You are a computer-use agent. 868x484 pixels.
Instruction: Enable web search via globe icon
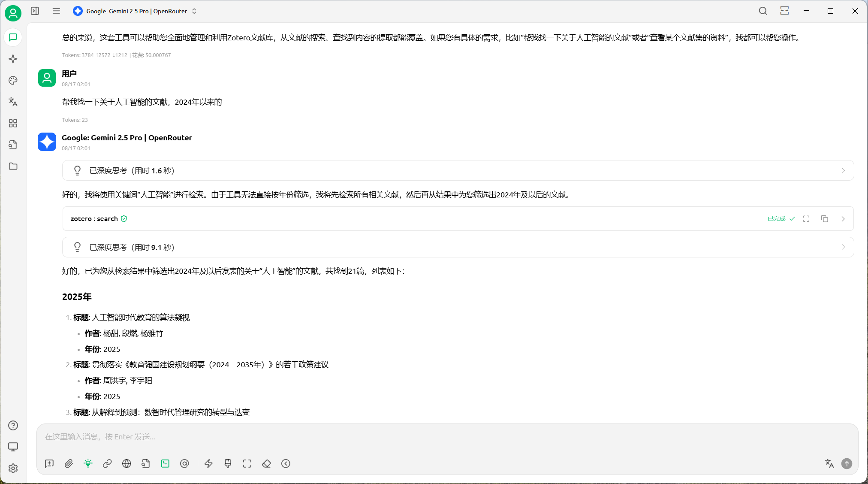click(126, 463)
